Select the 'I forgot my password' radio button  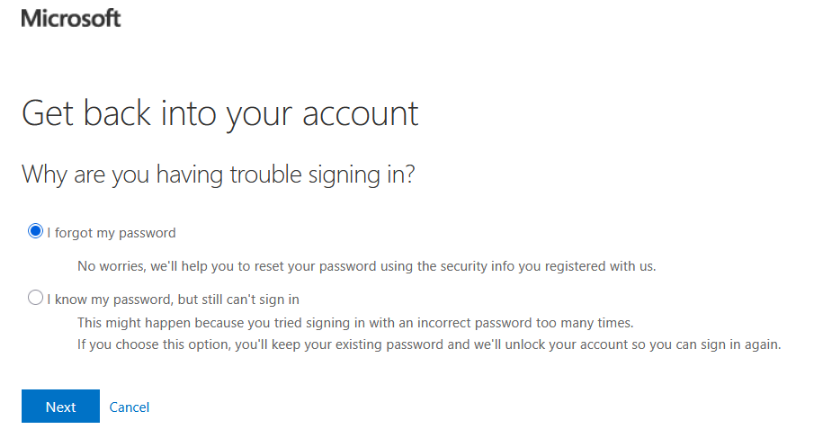tap(36, 232)
